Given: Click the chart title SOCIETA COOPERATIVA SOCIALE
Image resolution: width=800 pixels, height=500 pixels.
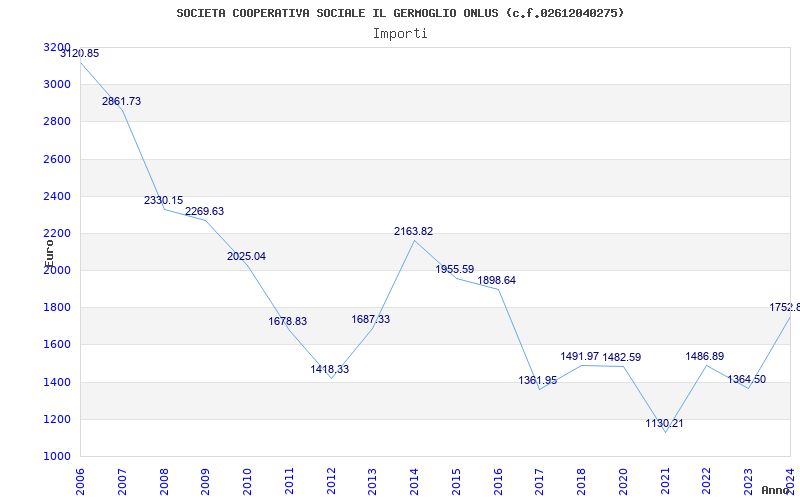Looking at the screenshot, I should point(400,13).
